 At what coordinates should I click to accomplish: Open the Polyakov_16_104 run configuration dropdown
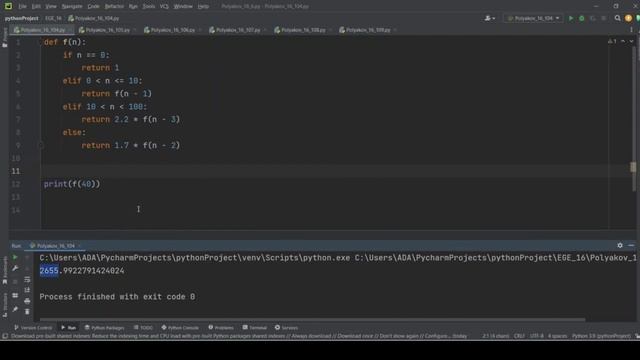[533, 18]
